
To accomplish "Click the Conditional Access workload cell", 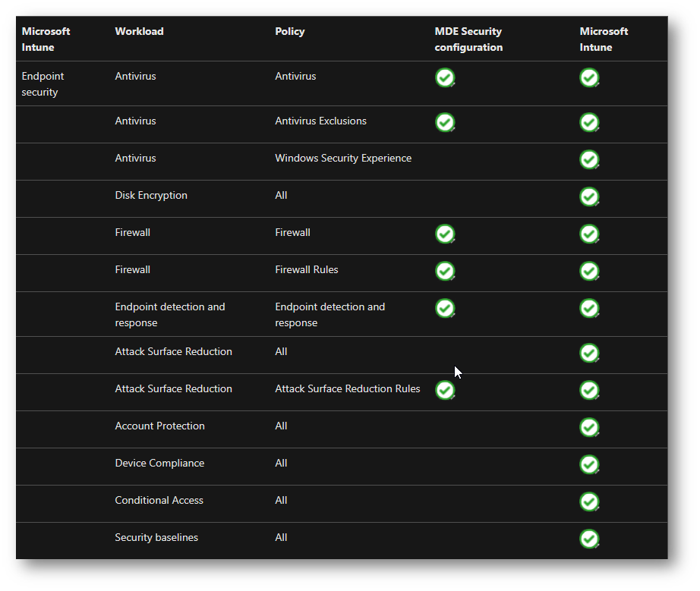I will coord(159,500).
